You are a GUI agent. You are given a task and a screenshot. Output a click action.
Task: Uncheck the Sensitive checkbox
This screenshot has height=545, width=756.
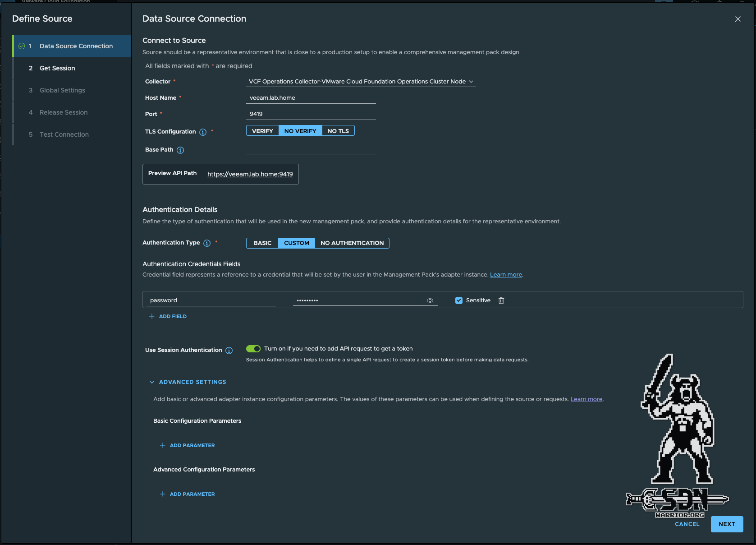[459, 300]
